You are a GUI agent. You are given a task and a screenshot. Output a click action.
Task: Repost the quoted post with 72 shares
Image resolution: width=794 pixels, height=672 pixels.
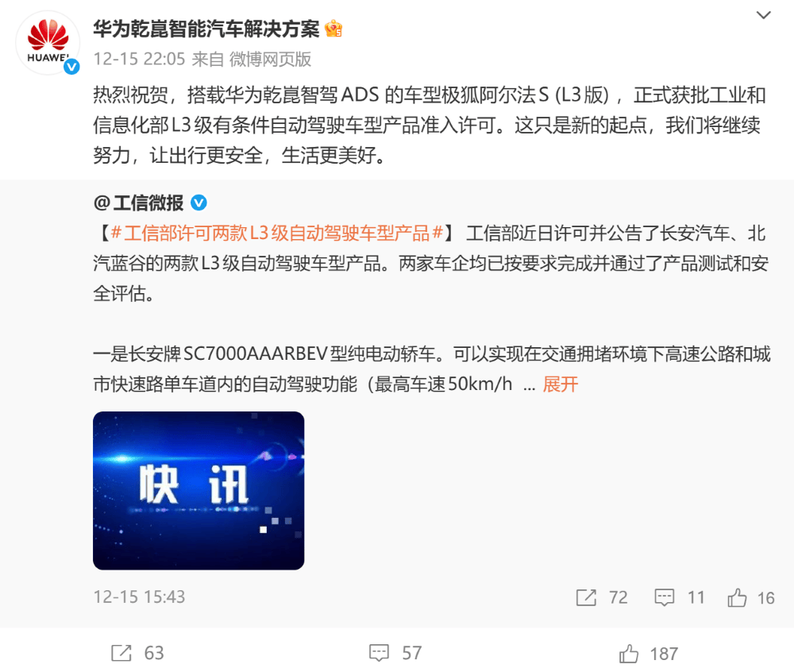click(602, 597)
